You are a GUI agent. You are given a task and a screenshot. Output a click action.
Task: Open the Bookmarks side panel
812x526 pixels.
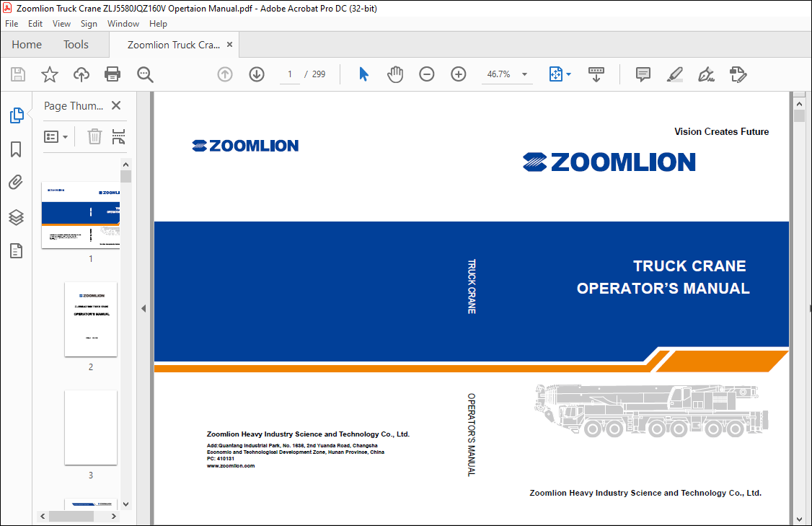point(16,149)
